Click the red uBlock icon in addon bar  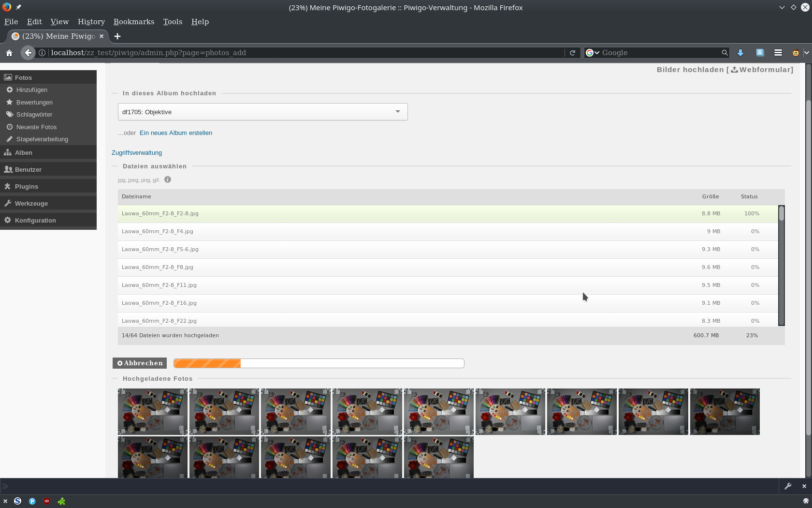coord(47,501)
